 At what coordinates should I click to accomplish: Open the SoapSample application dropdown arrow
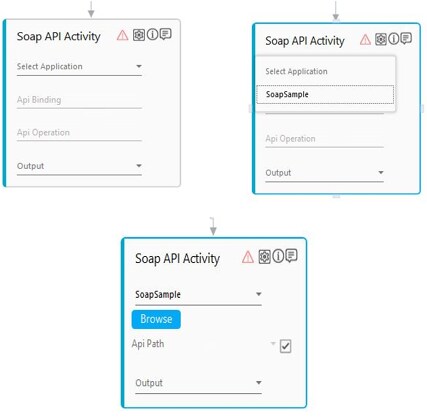click(258, 294)
